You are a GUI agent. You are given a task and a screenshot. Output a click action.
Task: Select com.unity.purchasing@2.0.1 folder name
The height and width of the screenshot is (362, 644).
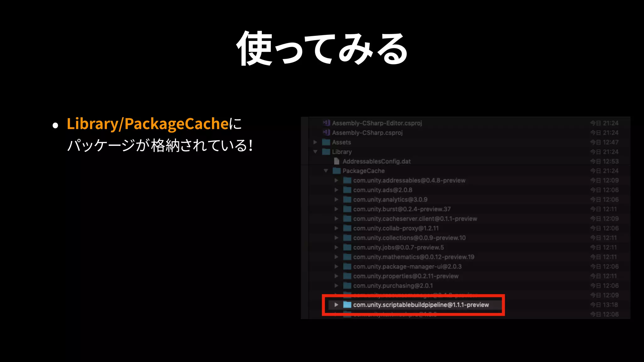click(393, 286)
